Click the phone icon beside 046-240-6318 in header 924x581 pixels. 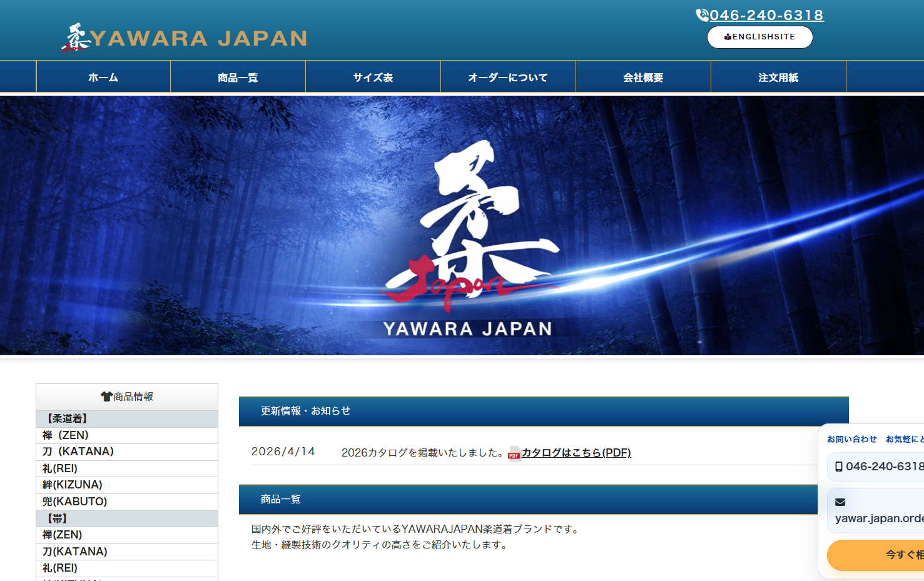tap(702, 15)
